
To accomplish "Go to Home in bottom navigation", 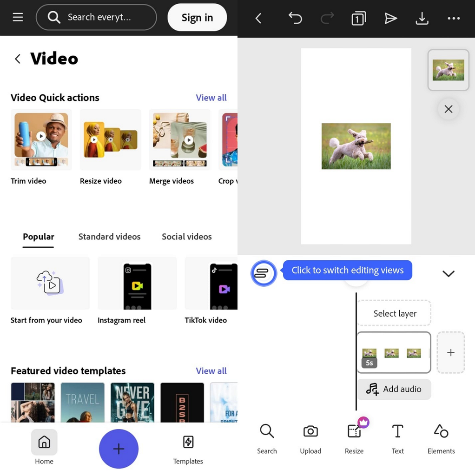I will pos(44,448).
